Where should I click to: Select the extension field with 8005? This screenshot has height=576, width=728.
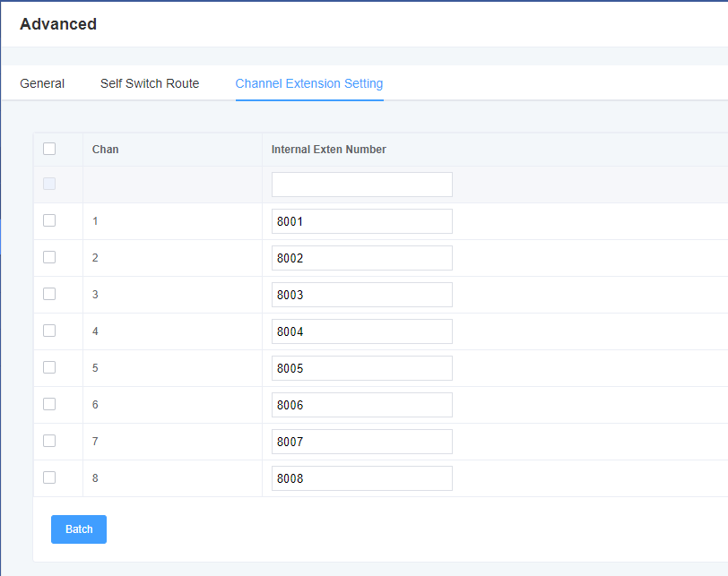(x=362, y=368)
